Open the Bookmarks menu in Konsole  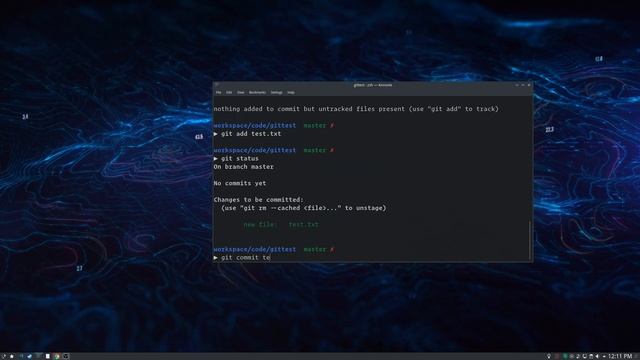tap(257, 93)
